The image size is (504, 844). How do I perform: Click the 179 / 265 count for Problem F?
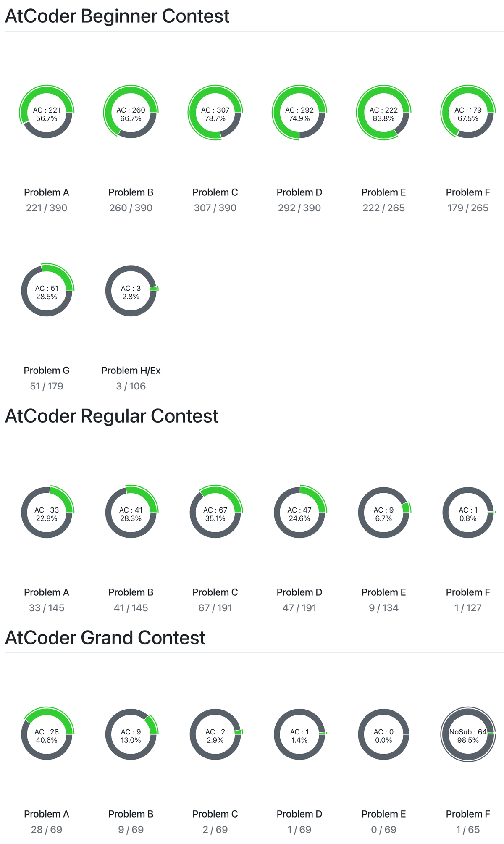(468, 208)
